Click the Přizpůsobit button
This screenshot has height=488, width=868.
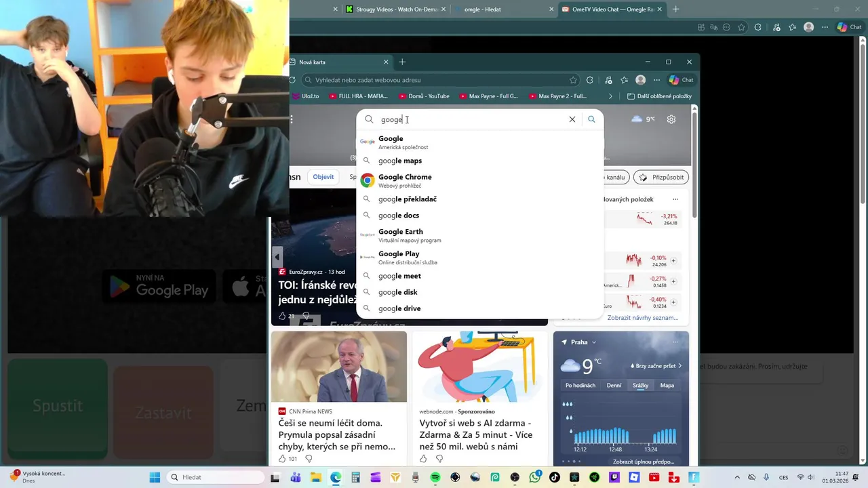[661, 177]
